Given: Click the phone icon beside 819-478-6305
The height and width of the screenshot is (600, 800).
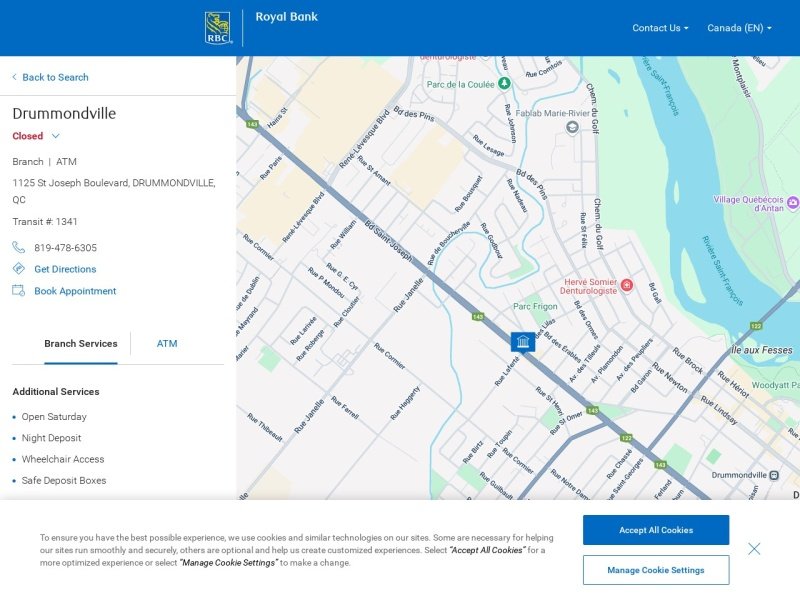Looking at the screenshot, I should tap(18, 247).
